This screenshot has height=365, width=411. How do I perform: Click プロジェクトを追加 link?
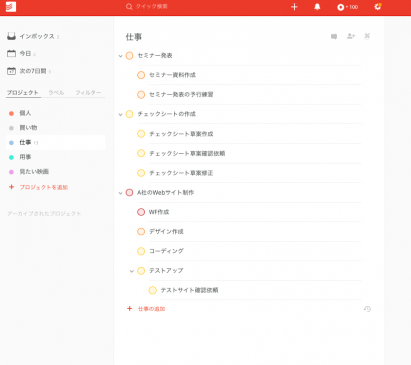[x=44, y=187]
